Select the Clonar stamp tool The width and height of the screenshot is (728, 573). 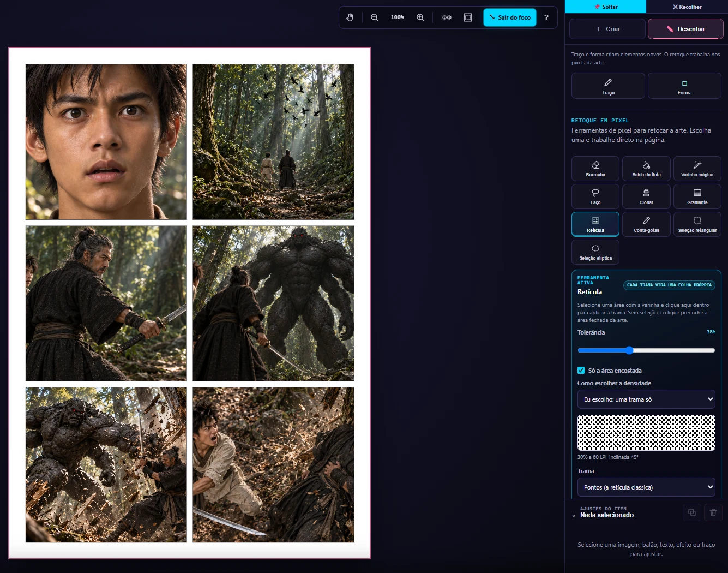(x=646, y=196)
